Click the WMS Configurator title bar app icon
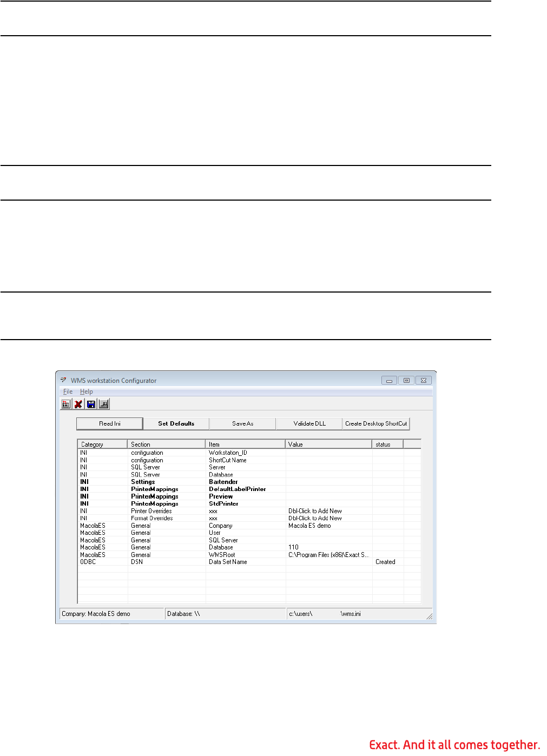The width and height of the screenshot is (547, 756). (x=64, y=380)
